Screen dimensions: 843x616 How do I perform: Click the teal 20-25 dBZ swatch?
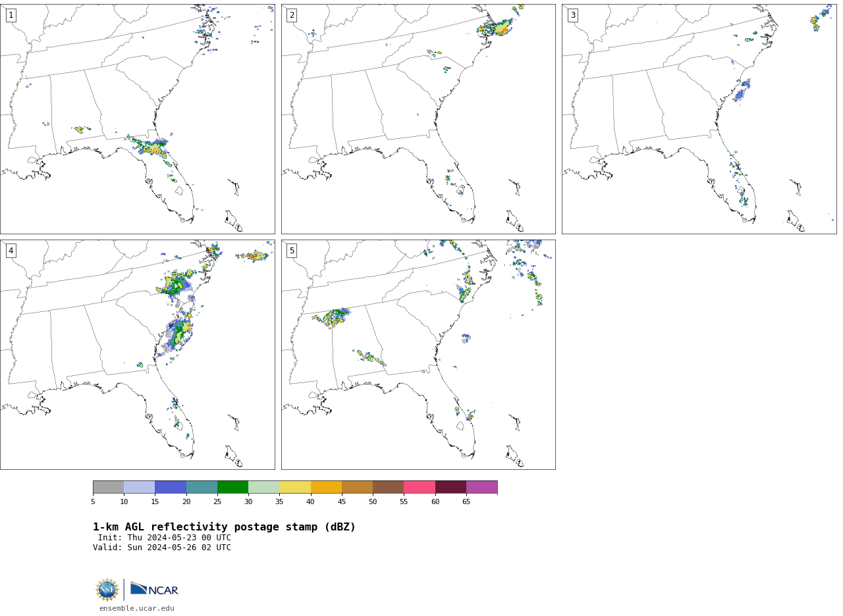(x=202, y=487)
